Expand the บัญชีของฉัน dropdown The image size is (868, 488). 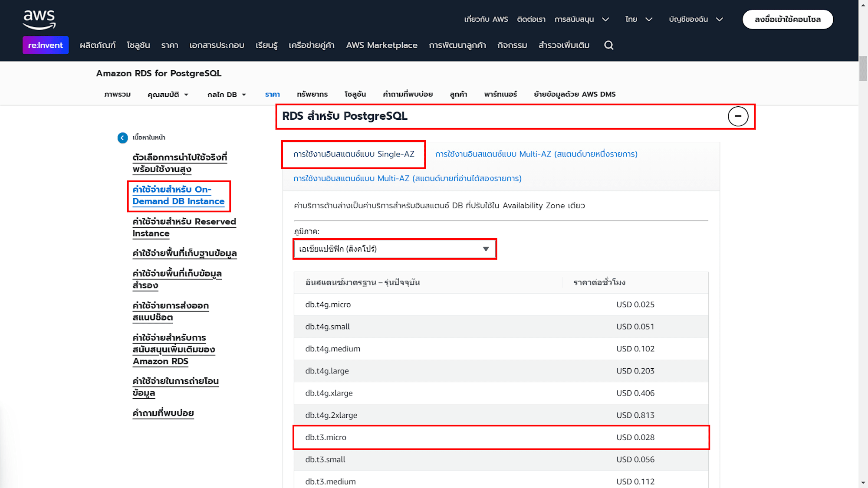pos(696,19)
